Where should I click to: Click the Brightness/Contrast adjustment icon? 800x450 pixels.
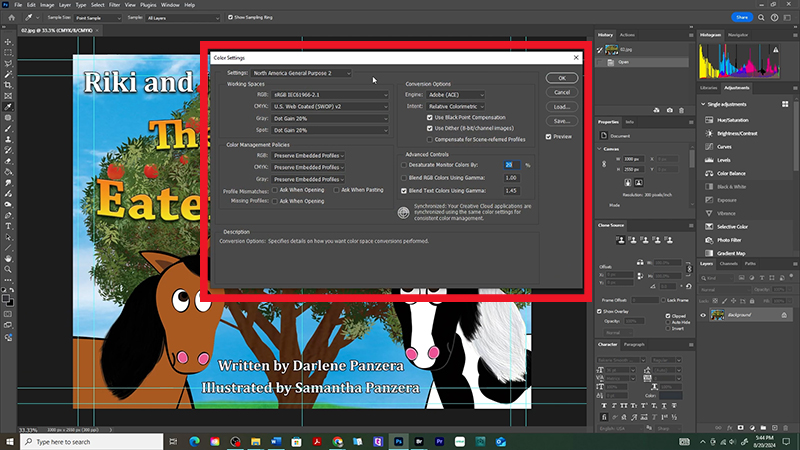coord(709,133)
